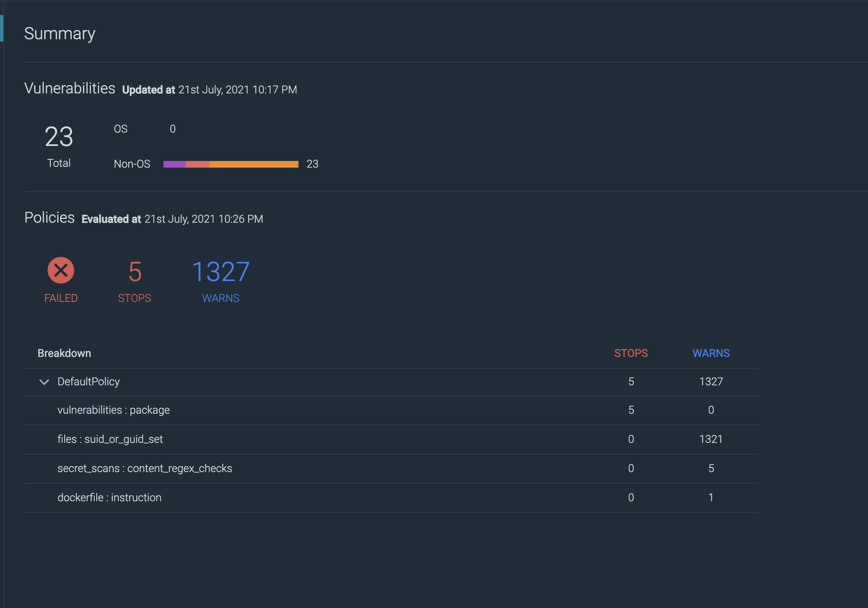Open the files : suid_or_guid_set row
Viewport: 868px width, 608px height.
[391, 440]
